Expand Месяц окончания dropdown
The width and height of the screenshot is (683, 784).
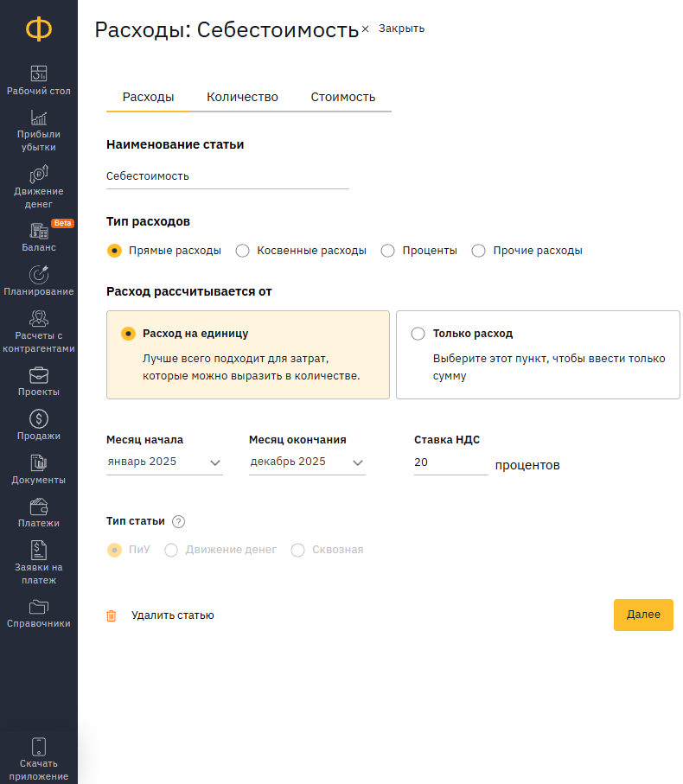307,462
